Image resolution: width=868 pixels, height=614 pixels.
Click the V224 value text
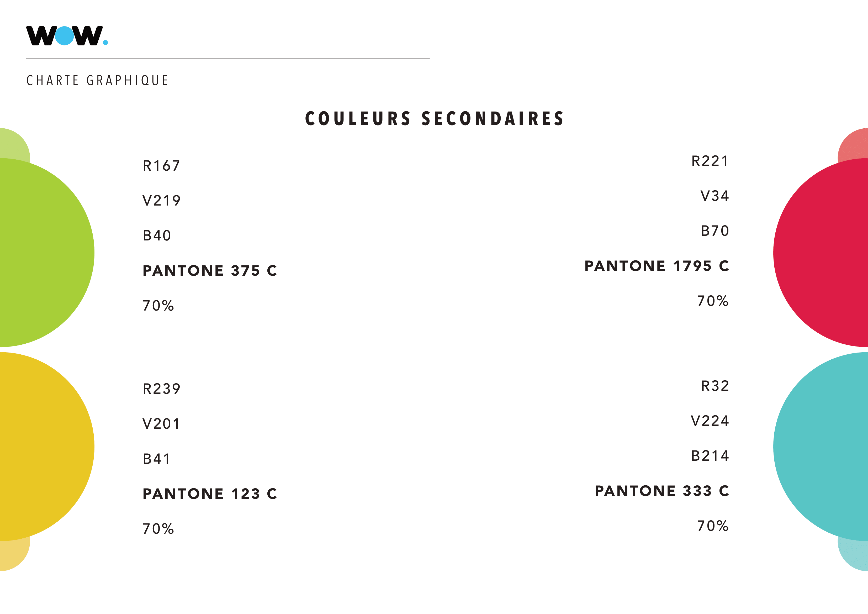(710, 421)
